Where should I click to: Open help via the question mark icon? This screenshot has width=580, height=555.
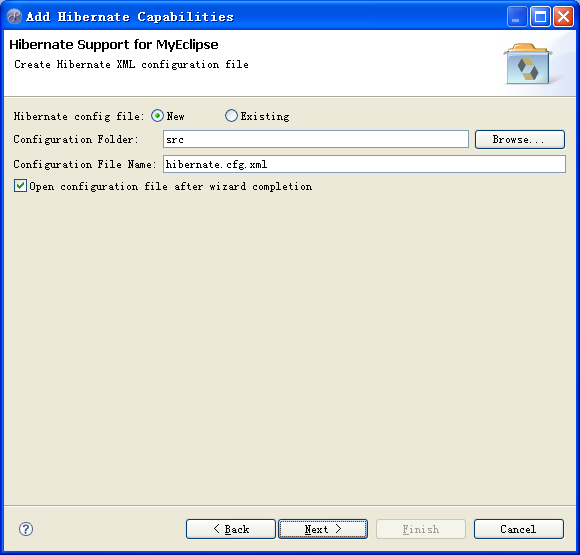(x=26, y=529)
